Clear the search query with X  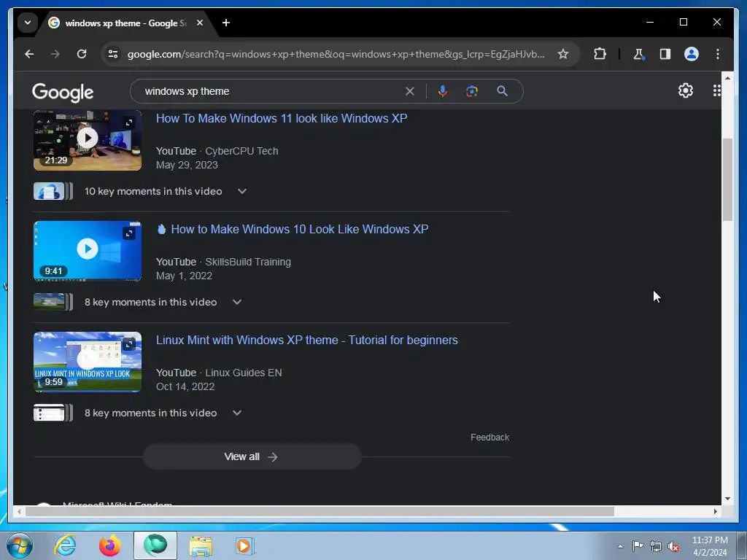click(410, 91)
